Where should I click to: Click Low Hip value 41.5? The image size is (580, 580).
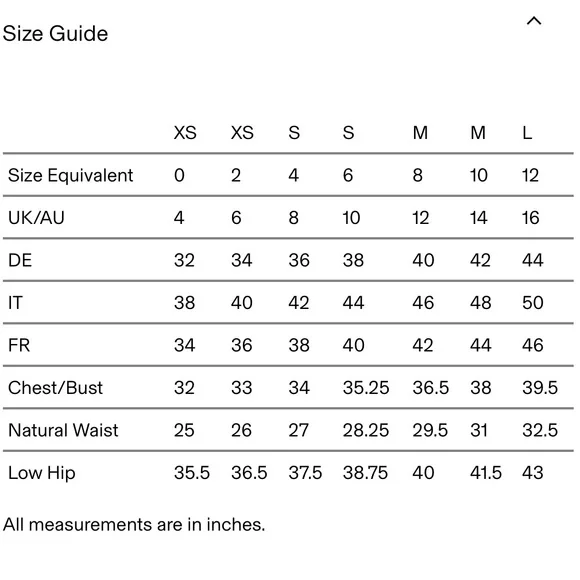pyautogui.click(x=486, y=473)
